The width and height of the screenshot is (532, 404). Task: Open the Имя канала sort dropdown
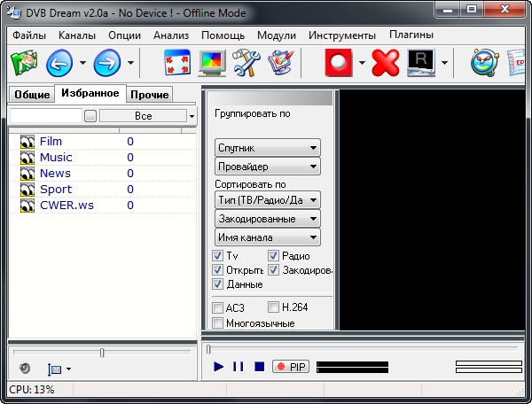pyautogui.click(x=267, y=237)
